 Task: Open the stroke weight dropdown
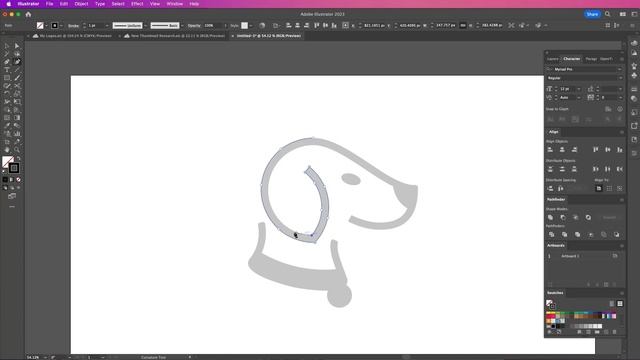pyautogui.click(x=107, y=26)
